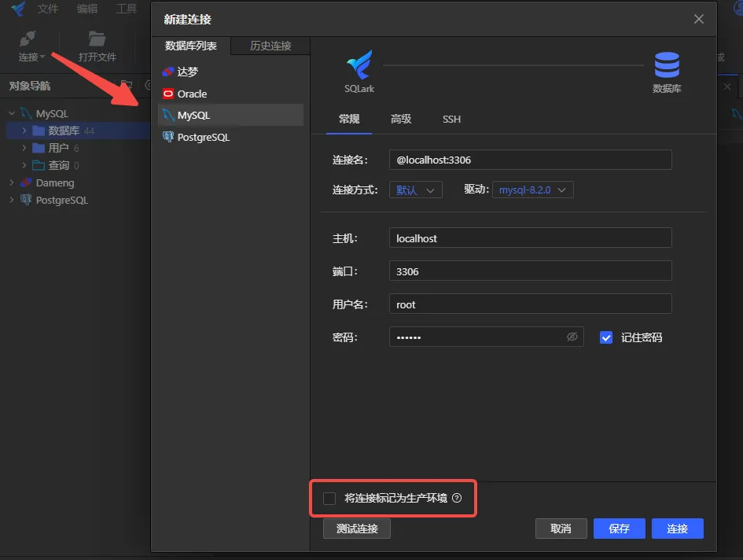This screenshot has height=560, width=743.
Task: Click the 查询 folder icon in tree
Action: pyautogui.click(x=39, y=165)
